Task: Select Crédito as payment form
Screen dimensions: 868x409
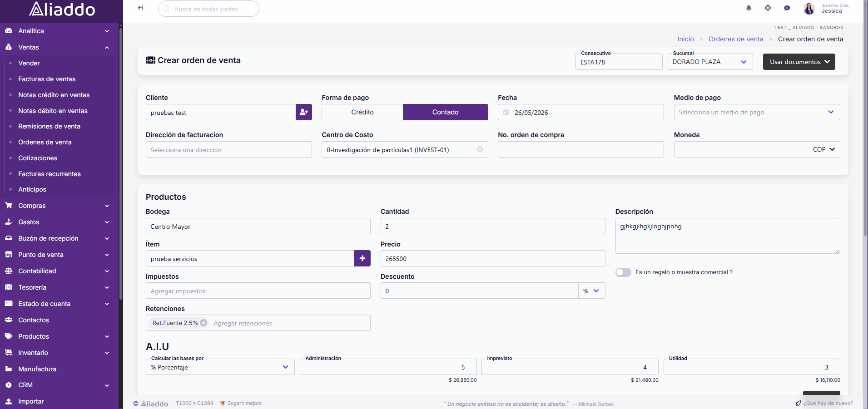Action: coord(362,112)
